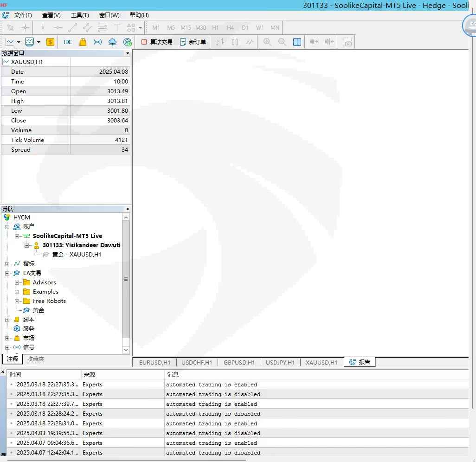The image size is (476, 462).
Task: Click the 新订单 new order button
Action: pyautogui.click(x=193, y=42)
